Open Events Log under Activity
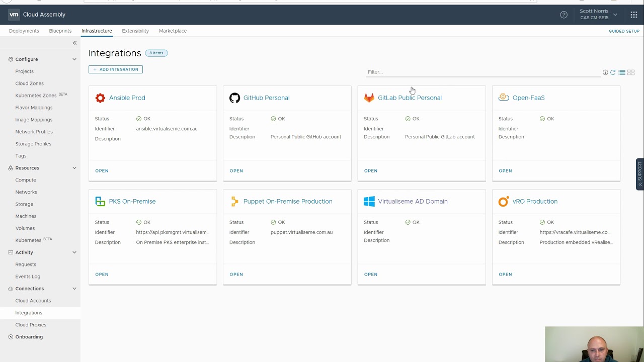This screenshot has width=644, height=362. [28, 277]
